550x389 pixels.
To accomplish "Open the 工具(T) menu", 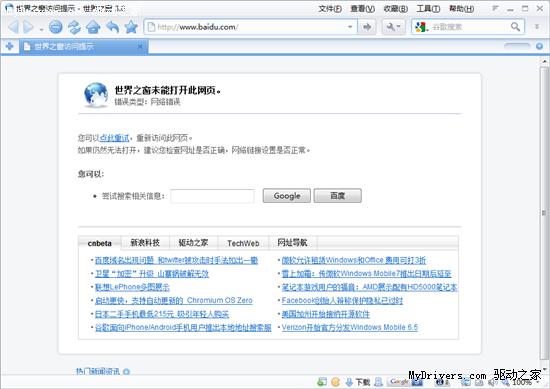I will (428, 9).
